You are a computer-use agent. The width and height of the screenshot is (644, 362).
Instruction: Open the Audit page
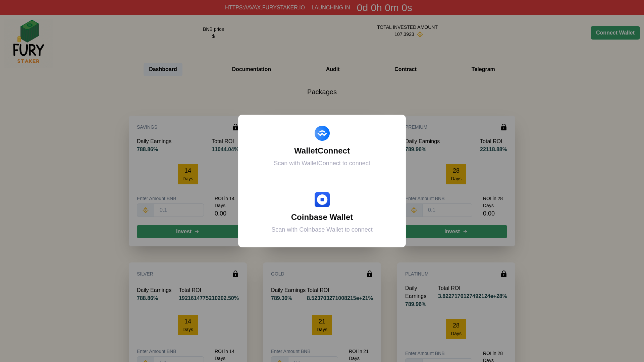(333, 69)
